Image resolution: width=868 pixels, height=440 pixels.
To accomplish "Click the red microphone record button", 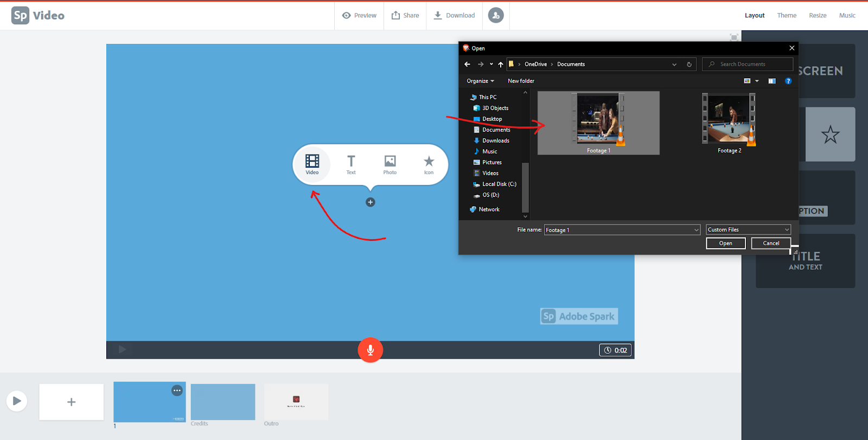I will [x=371, y=350].
